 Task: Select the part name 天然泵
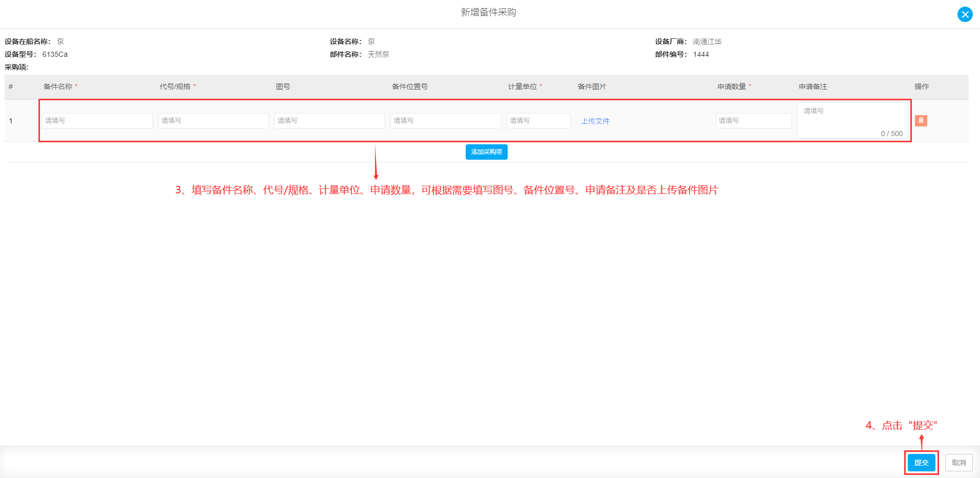[378, 54]
